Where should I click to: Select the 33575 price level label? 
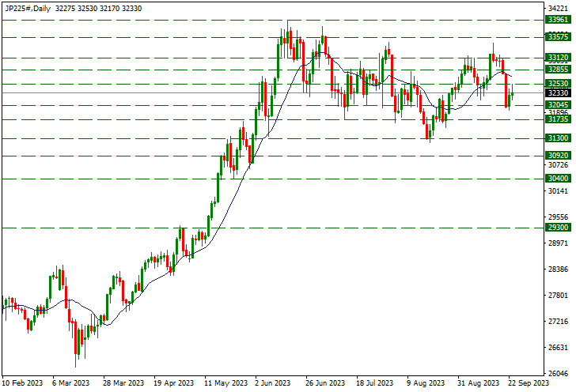558,36
